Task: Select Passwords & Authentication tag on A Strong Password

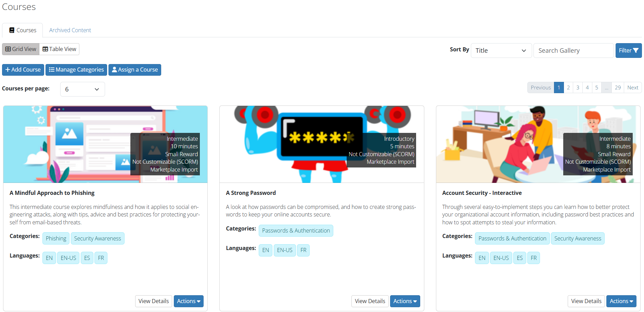Action: (296, 230)
